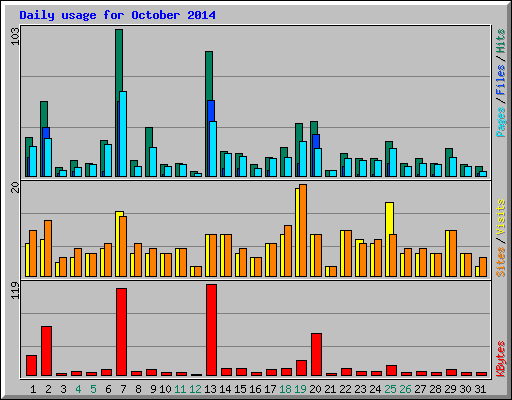Viewport: 512px width, 400px height.
Task: Click day "20" on the x-axis
Action: pyautogui.click(x=315, y=389)
